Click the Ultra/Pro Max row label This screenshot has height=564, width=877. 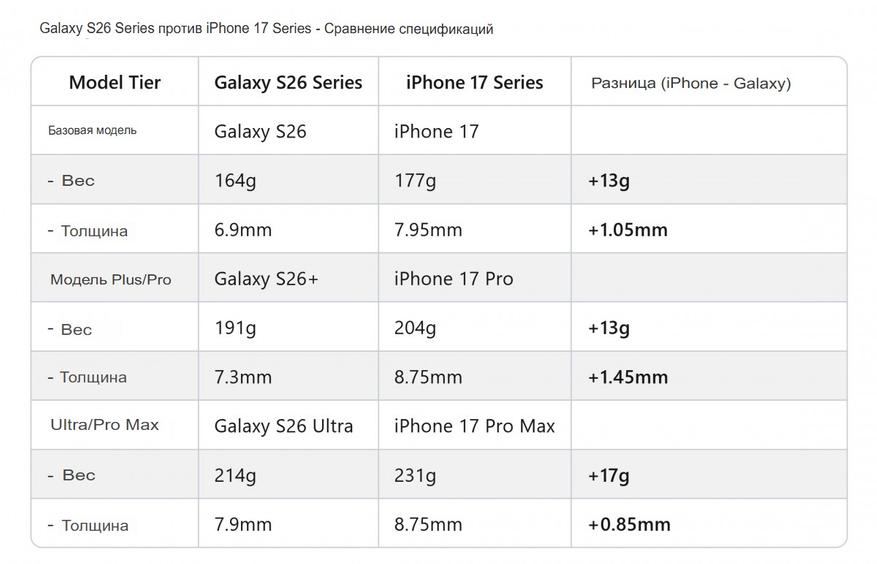coord(104,425)
